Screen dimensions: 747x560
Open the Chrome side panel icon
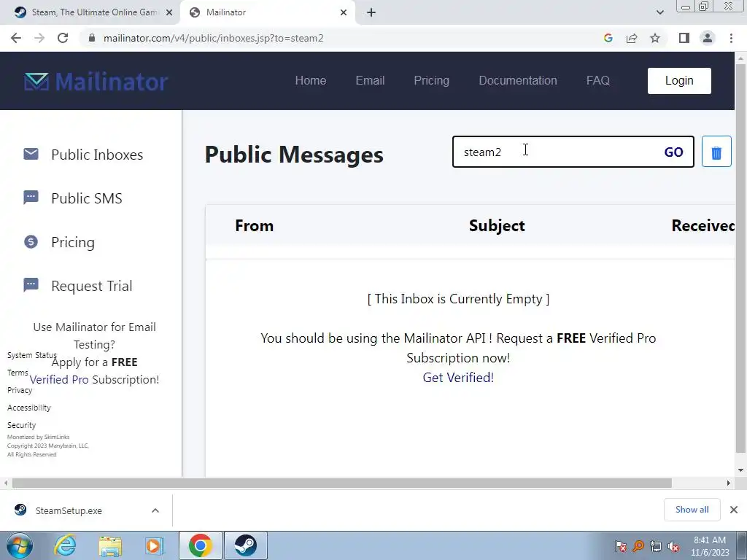(684, 38)
